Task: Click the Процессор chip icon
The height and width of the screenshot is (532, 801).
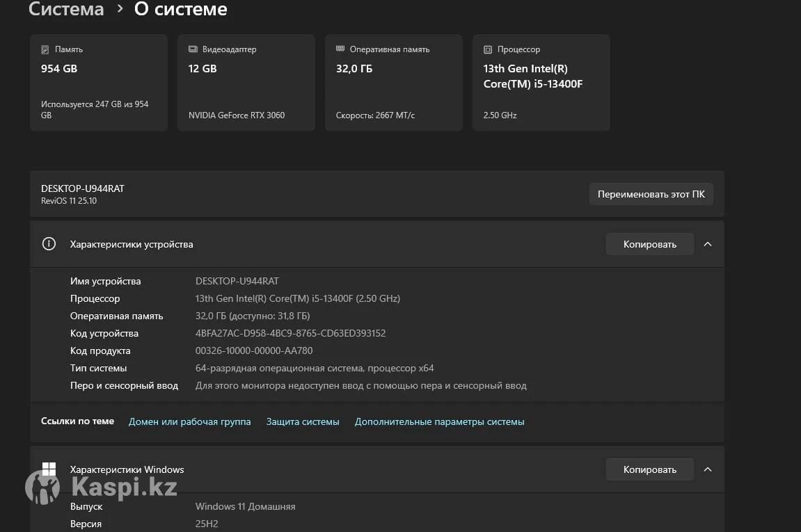Action: (x=488, y=49)
